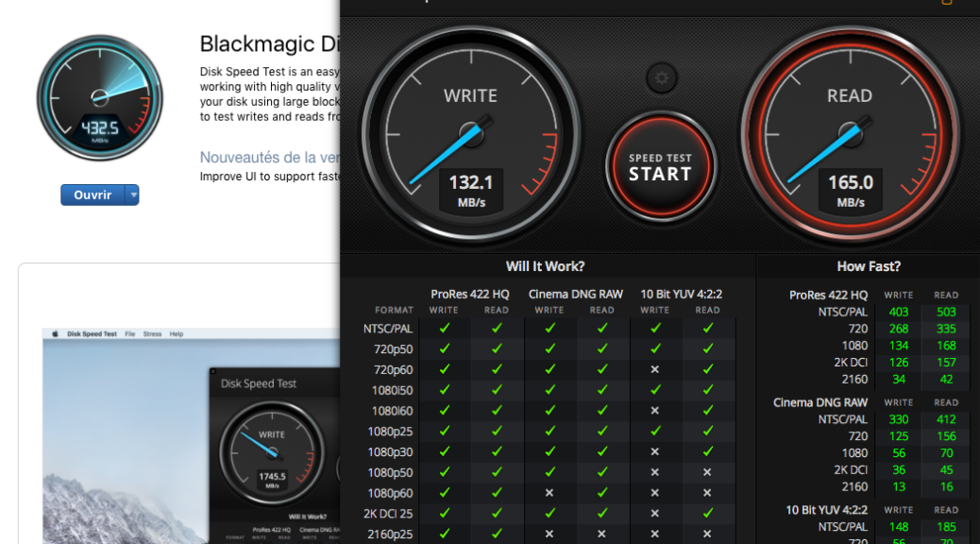Click the 1080p50 format row label
The width and height of the screenshot is (980, 544).
click(390, 473)
